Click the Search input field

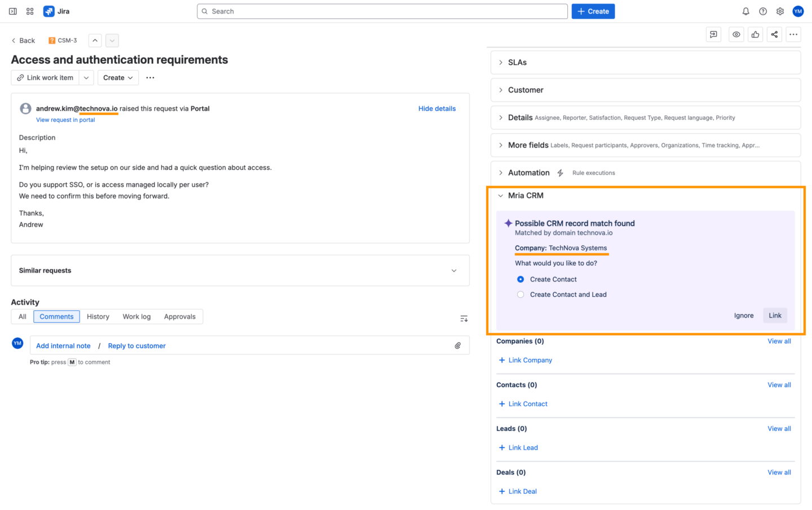click(382, 11)
